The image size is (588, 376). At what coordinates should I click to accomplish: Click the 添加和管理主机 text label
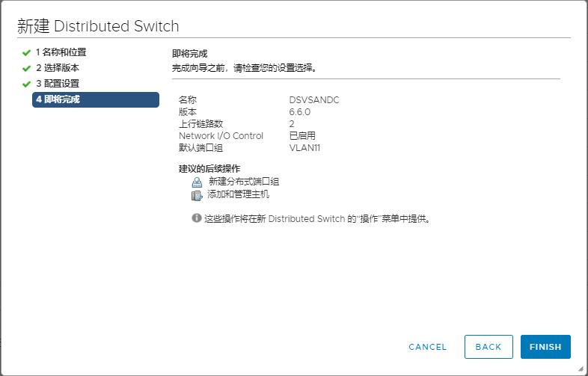click(x=238, y=195)
